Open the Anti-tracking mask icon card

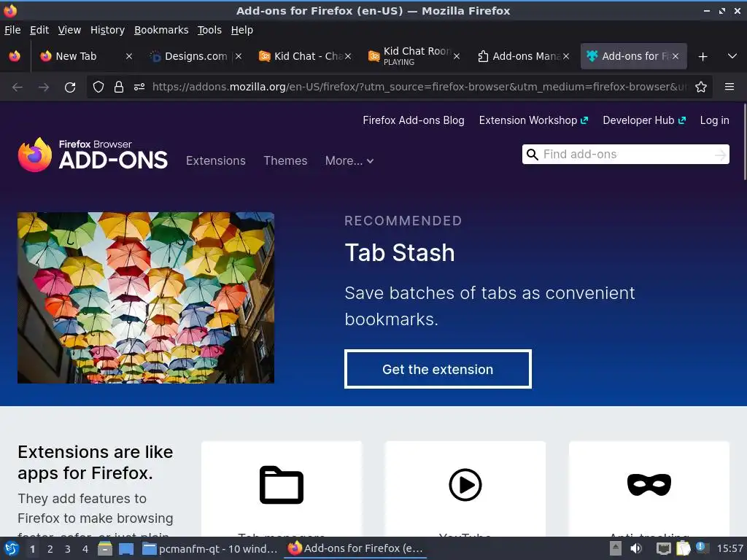point(649,485)
